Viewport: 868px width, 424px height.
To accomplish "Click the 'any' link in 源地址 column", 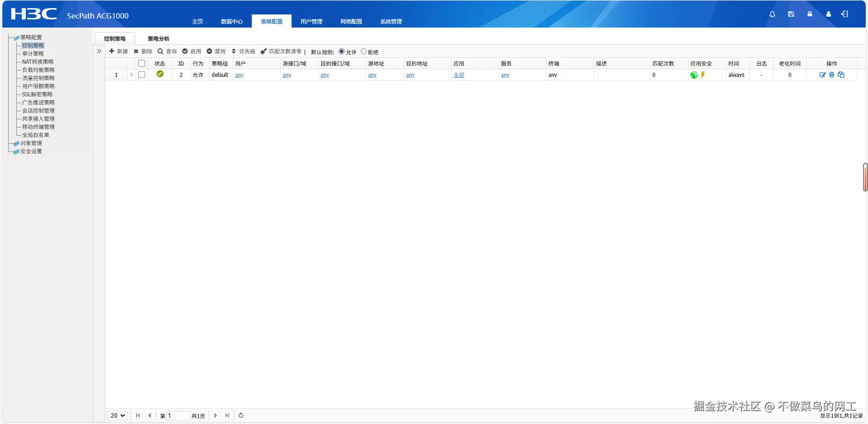I will coord(373,75).
